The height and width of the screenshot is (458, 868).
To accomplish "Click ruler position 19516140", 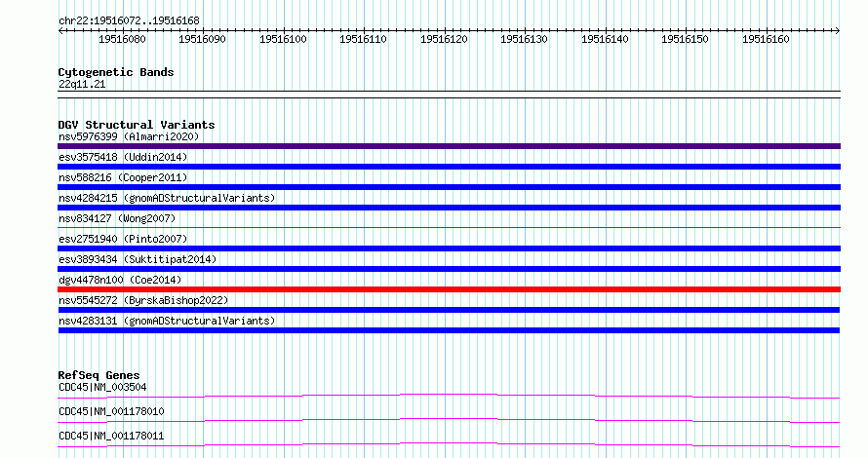I will coord(605,39).
